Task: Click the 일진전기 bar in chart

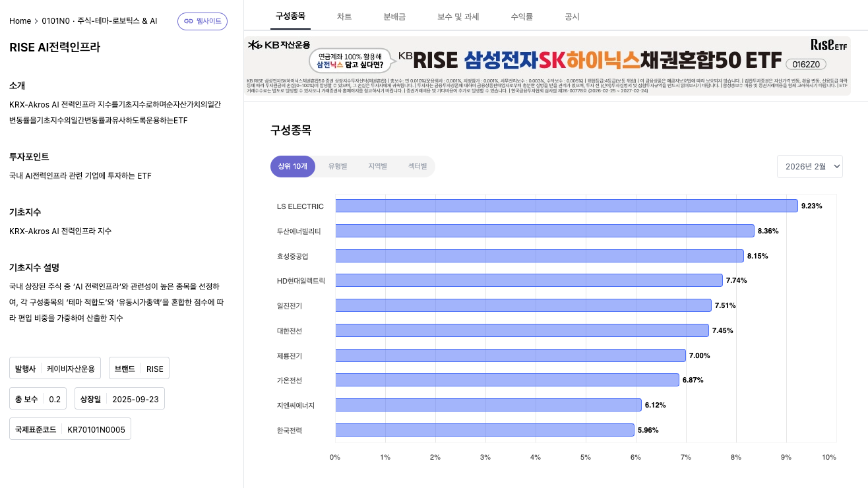Action: click(x=524, y=305)
